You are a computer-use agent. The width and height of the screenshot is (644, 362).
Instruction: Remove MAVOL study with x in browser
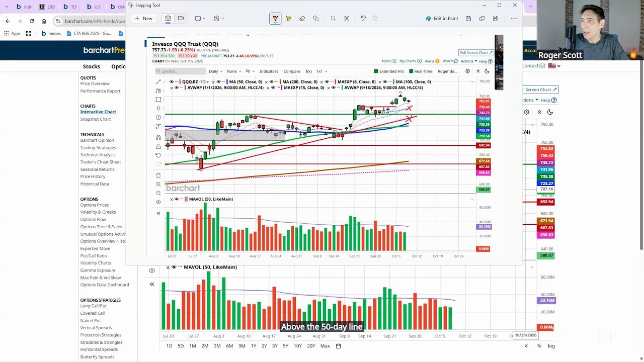pyautogui.click(x=168, y=267)
